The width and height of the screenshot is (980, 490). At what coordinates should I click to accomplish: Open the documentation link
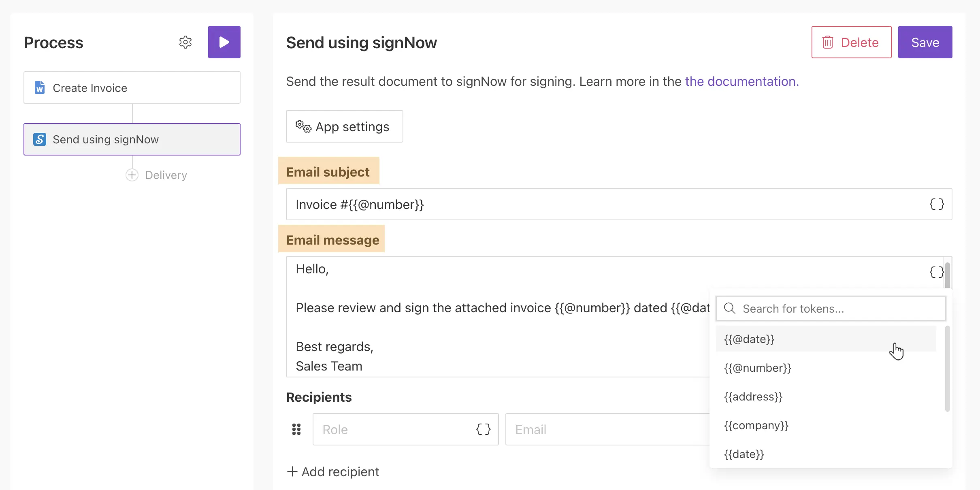pyautogui.click(x=742, y=81)
